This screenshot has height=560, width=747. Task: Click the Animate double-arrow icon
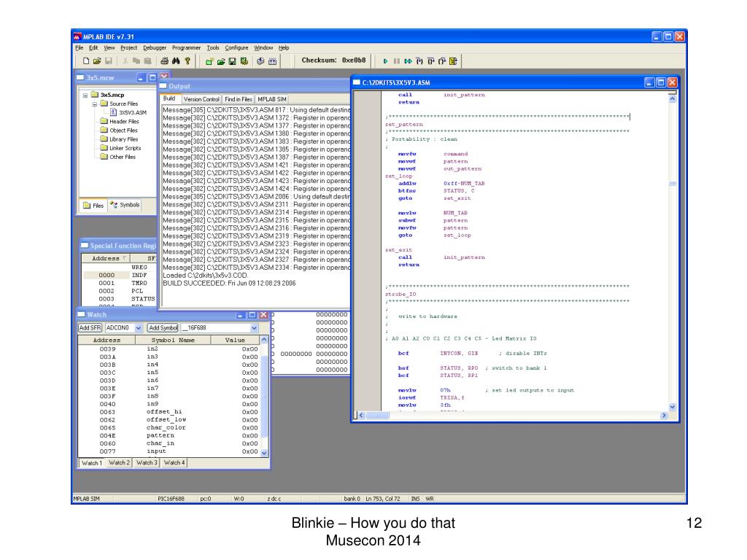pyautogui.click(x=408, y=61)
